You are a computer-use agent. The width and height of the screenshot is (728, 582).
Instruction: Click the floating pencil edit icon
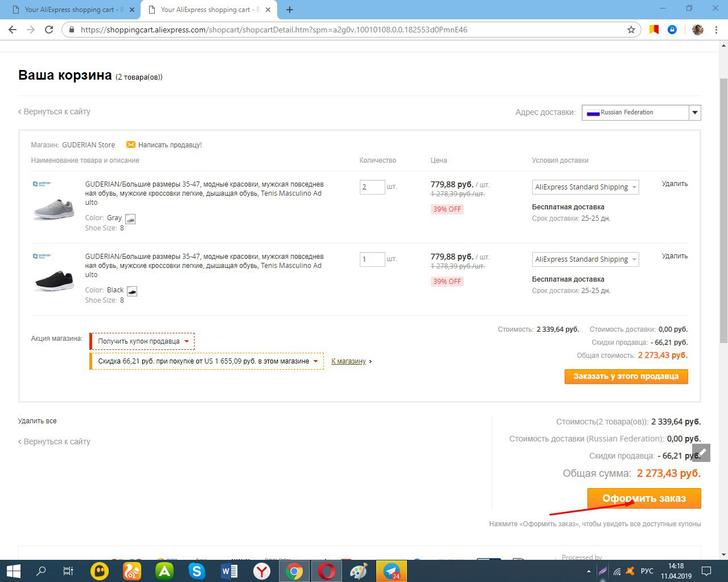coord(702,452)
